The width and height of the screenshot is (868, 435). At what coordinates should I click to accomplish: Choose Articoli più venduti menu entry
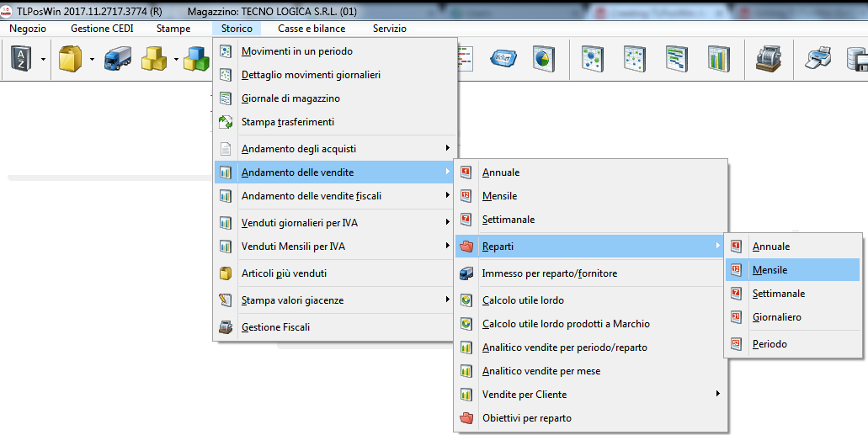point(285,273)
